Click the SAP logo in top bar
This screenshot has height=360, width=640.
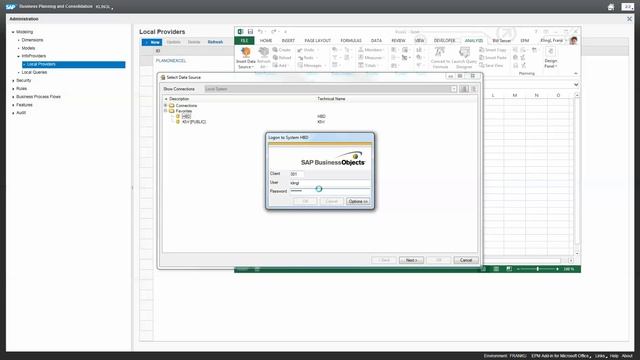coord(11,7)
